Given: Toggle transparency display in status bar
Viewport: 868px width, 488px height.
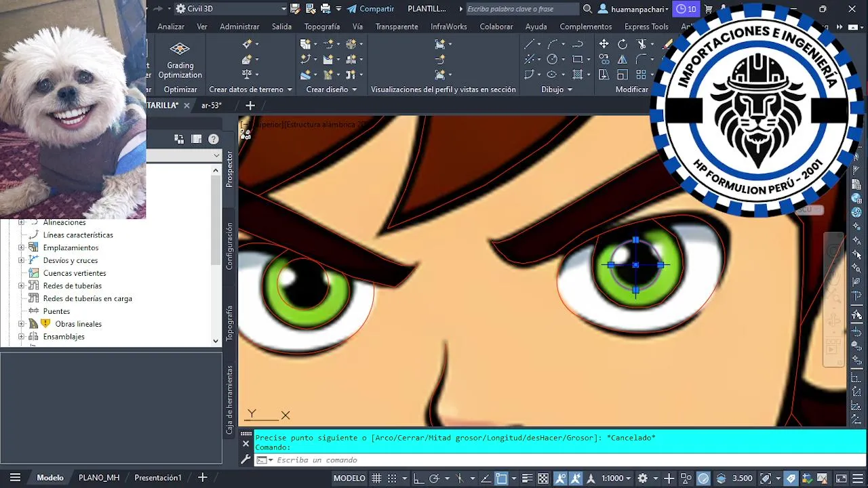Looking at the screenshot, I should pyautogui.click(x=543, y=478).
